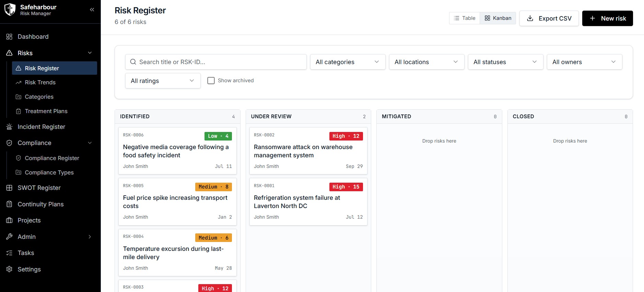
Task: Click the Table view list icon
Action: (x=456, y=18)
